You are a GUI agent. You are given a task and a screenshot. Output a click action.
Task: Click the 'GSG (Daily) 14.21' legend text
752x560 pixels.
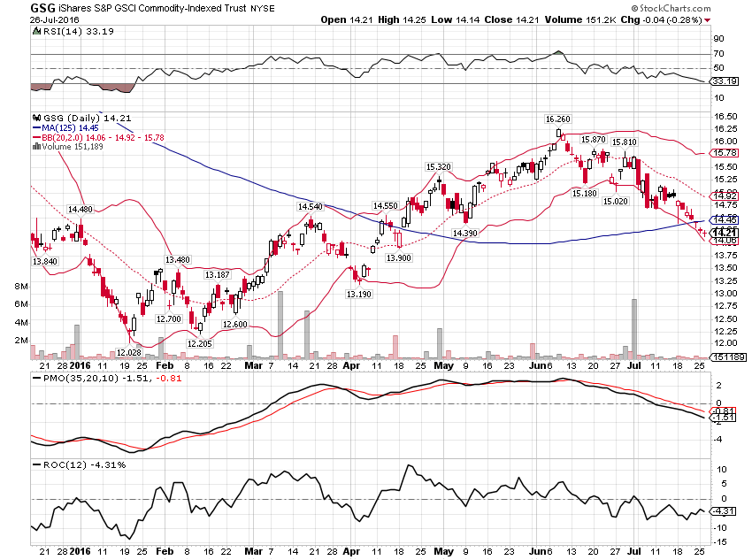[x=87, y=118]
